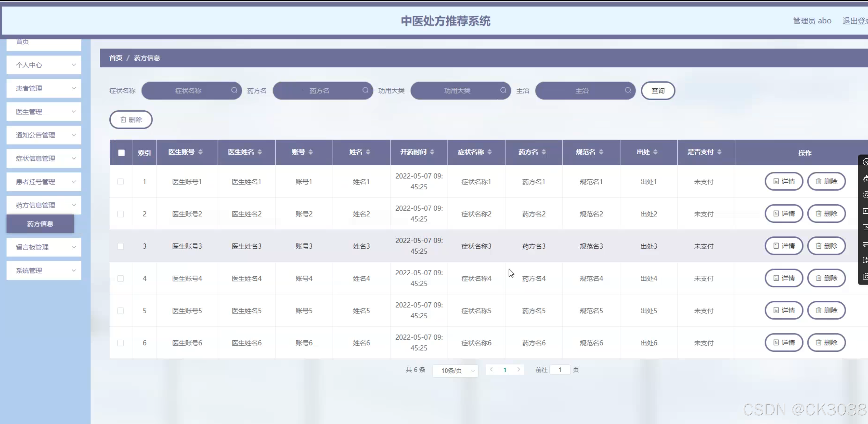Viewport: 868px width, 424px height.
Task: Click the 删除 button for row 6
Action: point(826,343)
